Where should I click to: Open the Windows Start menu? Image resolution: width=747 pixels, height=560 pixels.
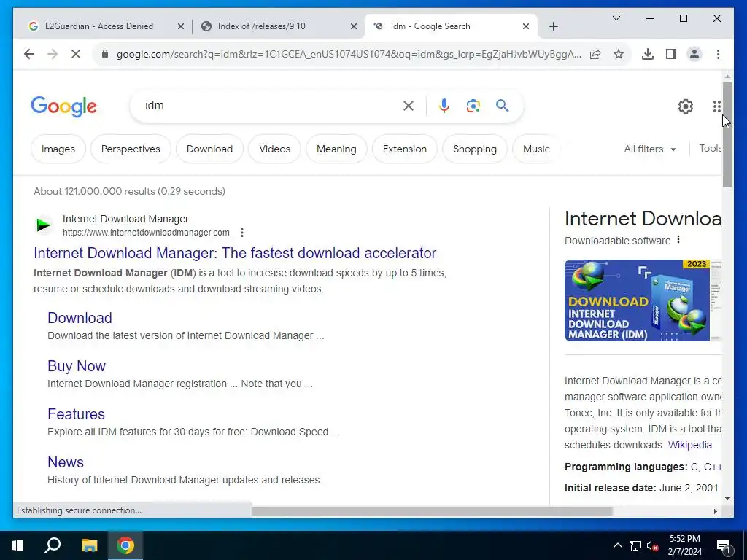[18, 545]
